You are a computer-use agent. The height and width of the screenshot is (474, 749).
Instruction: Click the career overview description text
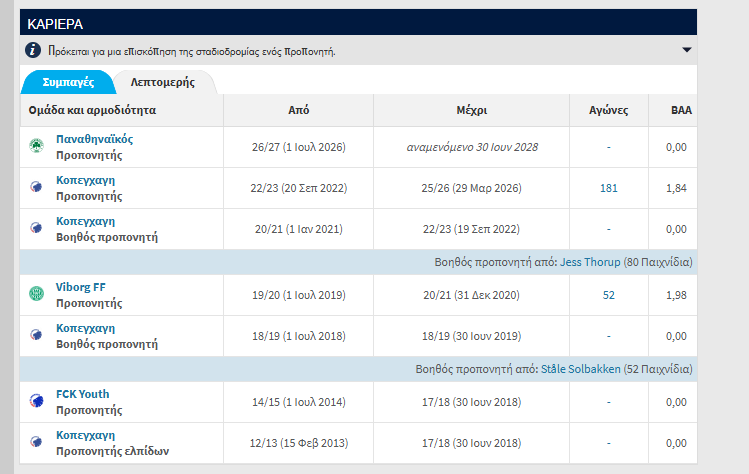coord(192,51)
